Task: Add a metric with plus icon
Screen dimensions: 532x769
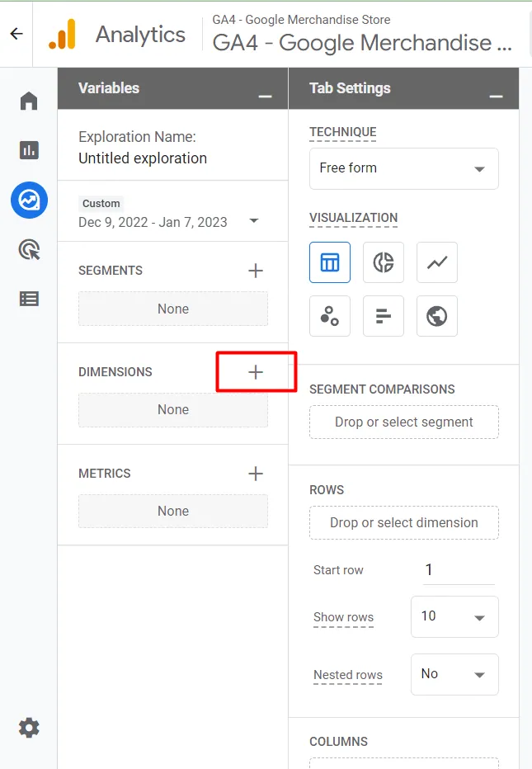Action: click(x=256, y=474)
